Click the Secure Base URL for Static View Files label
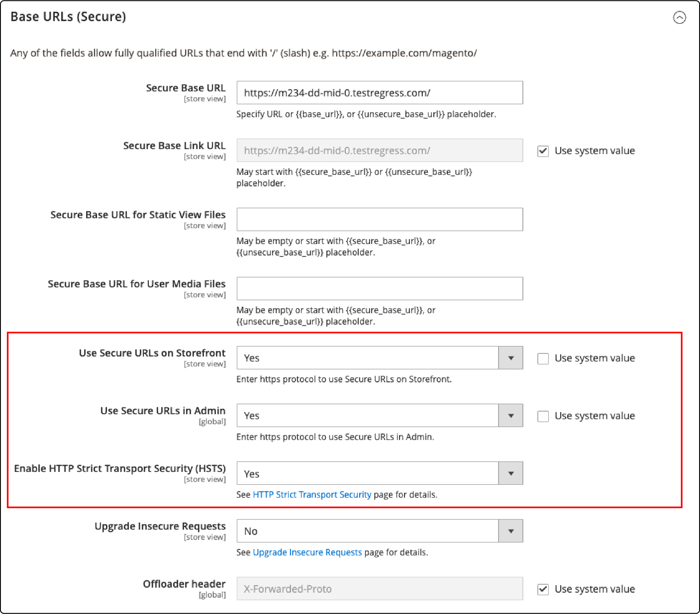Image resolution: width=700 pixels, height=614 pixels. [x=138, y=215]
